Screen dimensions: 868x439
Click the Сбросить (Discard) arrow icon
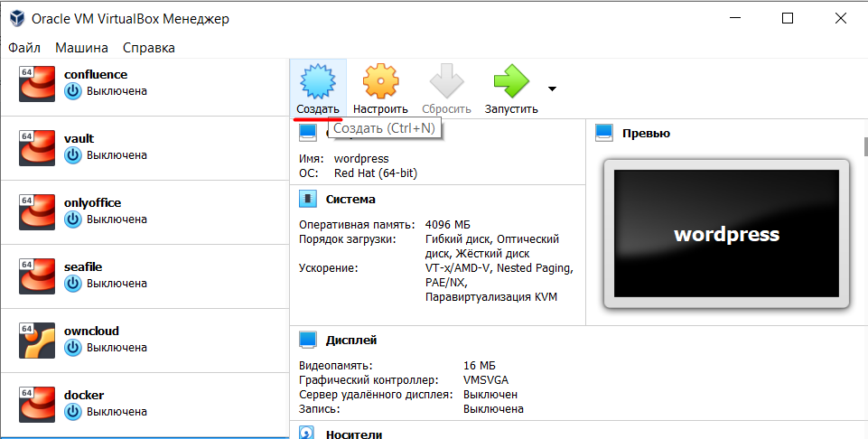446,80
